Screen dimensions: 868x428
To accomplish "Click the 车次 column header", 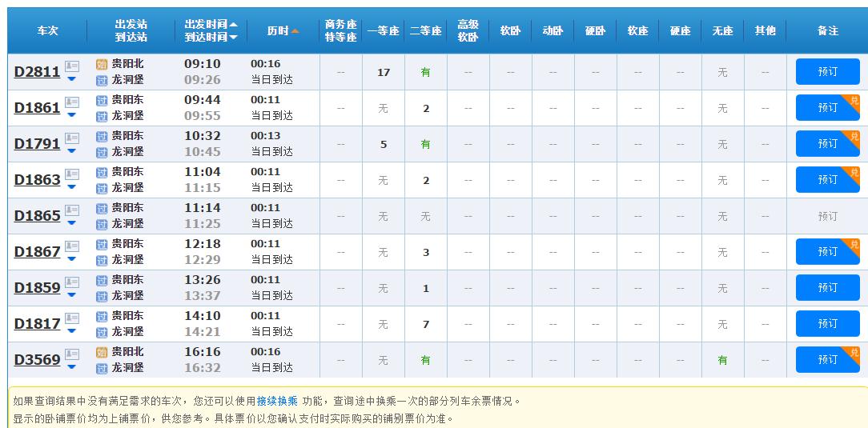I will [x=47, y=31].
